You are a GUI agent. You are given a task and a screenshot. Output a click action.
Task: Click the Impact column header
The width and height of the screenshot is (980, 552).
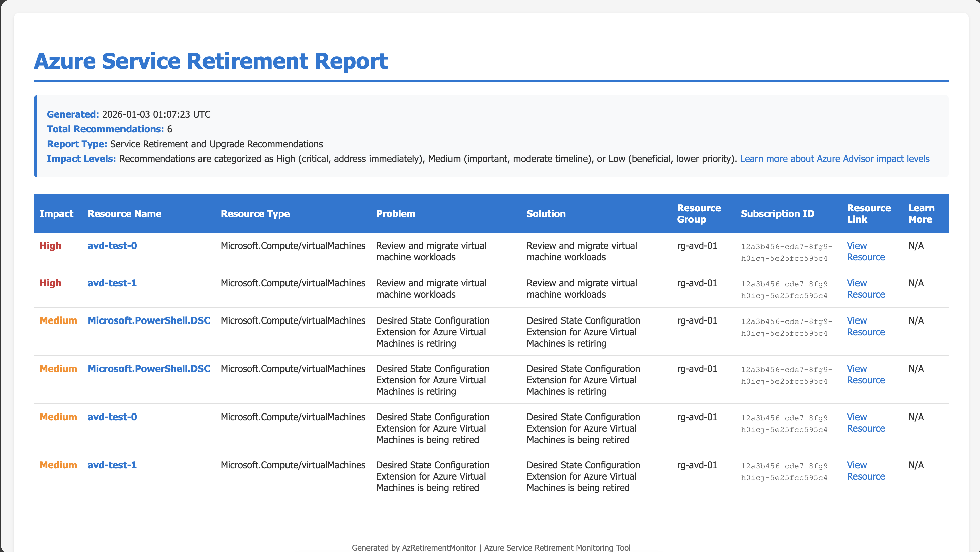[x=56, y=214]
